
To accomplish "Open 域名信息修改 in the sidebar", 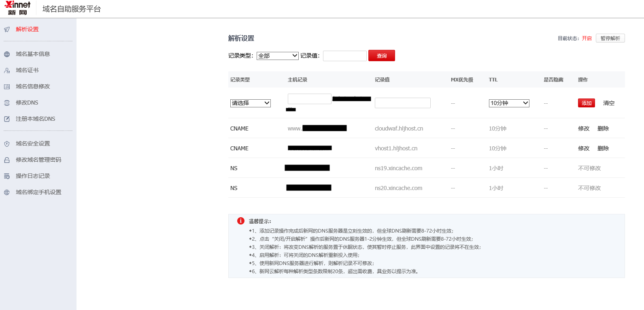I will point(33,86).
